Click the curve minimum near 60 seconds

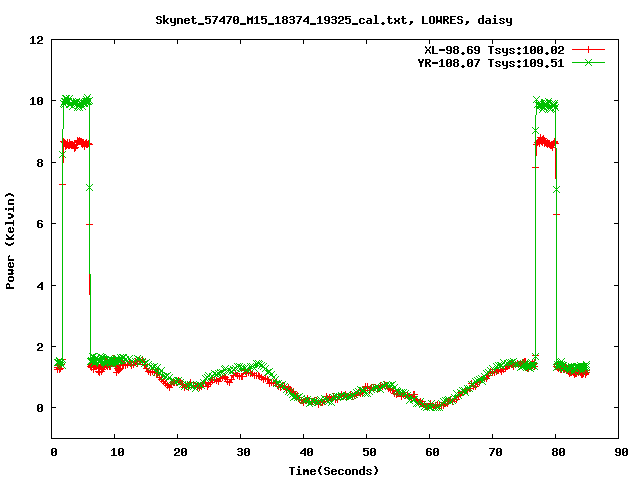[432, 406]
